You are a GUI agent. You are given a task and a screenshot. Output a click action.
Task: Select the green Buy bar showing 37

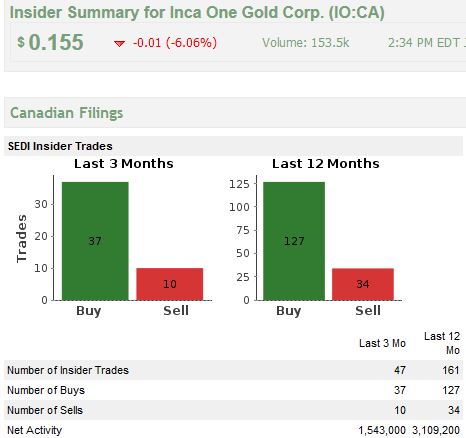[x=95, y=241]
